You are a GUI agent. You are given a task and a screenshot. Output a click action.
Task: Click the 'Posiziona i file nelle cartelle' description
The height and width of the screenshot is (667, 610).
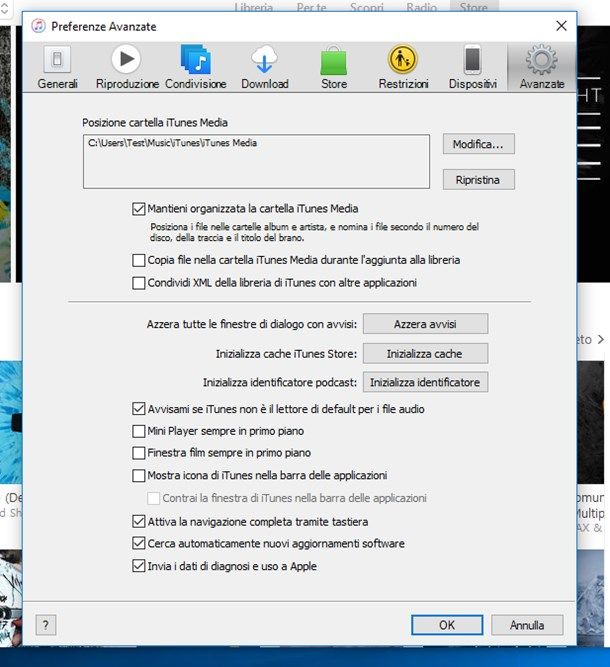[314, 232]
